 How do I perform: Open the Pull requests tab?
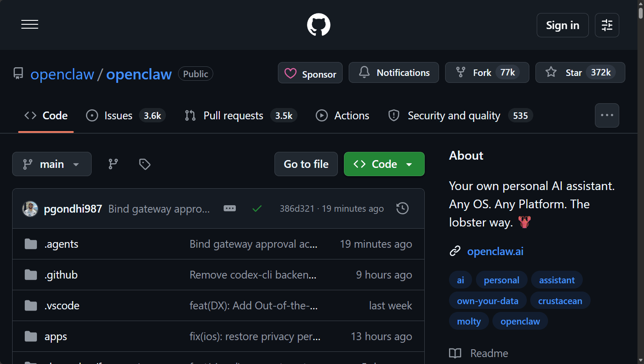point(241,115)
